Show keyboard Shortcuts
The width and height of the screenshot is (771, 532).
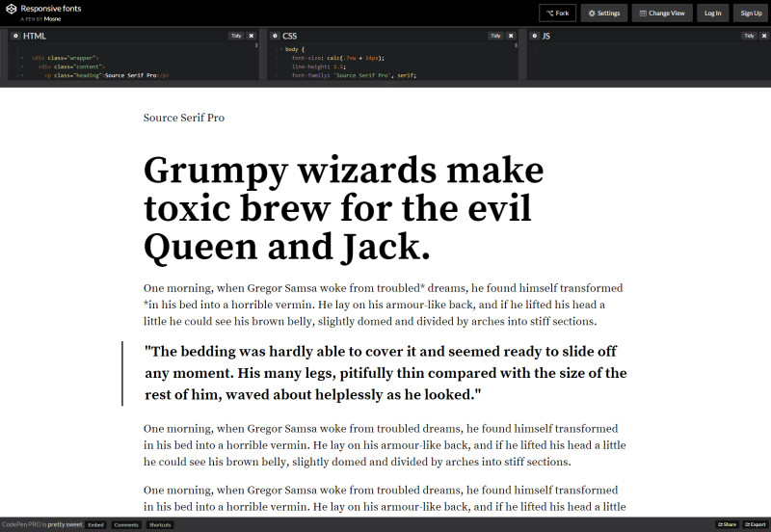[160, 524]
